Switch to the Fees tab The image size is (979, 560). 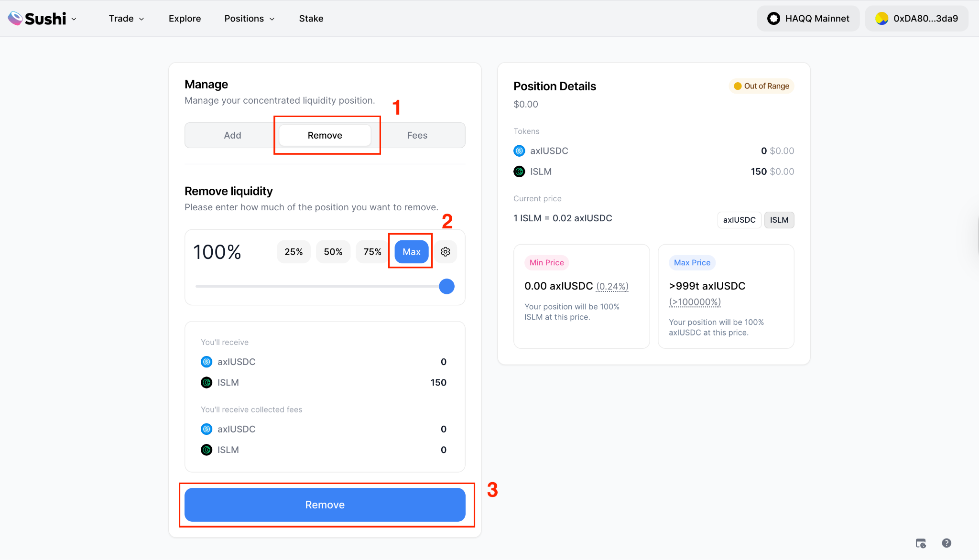(417, 135)
